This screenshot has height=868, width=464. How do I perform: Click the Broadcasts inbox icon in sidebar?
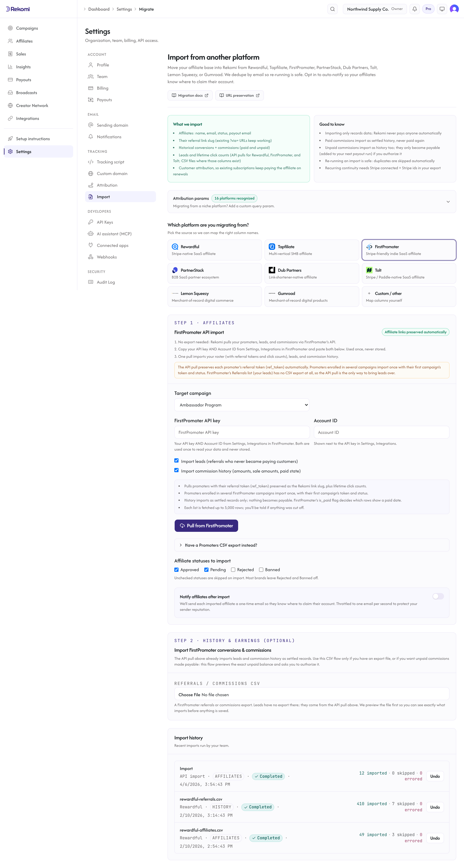pos(10,93)
